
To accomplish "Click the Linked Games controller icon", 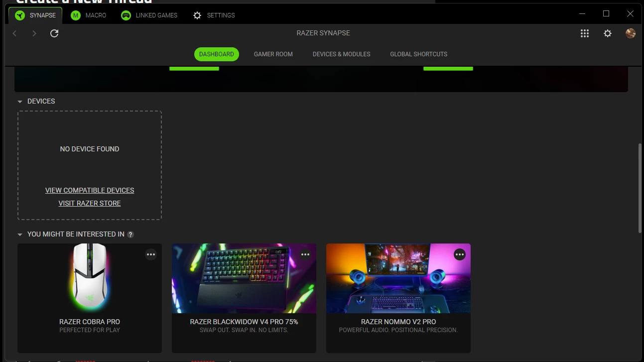I will (126, 15).
